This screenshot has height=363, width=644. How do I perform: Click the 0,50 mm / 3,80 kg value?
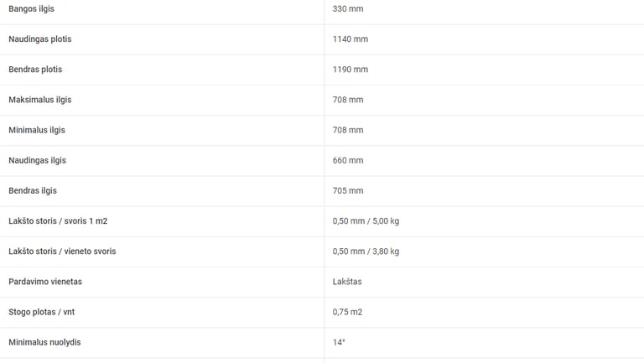coord(366,252)
